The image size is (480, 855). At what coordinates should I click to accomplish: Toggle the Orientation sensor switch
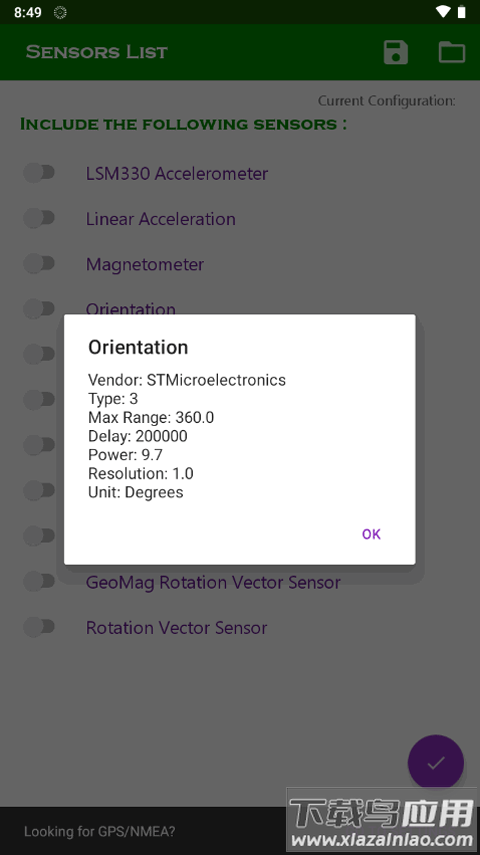39,308
